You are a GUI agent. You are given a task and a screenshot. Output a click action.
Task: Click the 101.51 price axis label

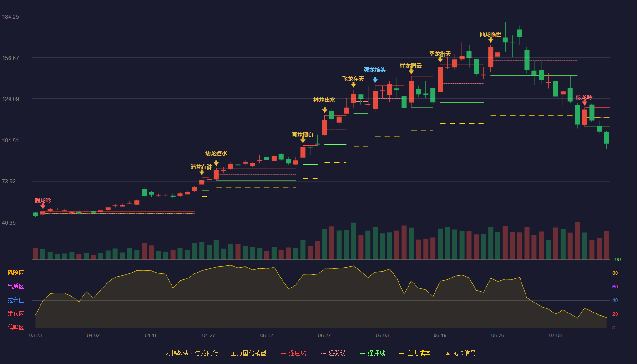coord(10,140)
